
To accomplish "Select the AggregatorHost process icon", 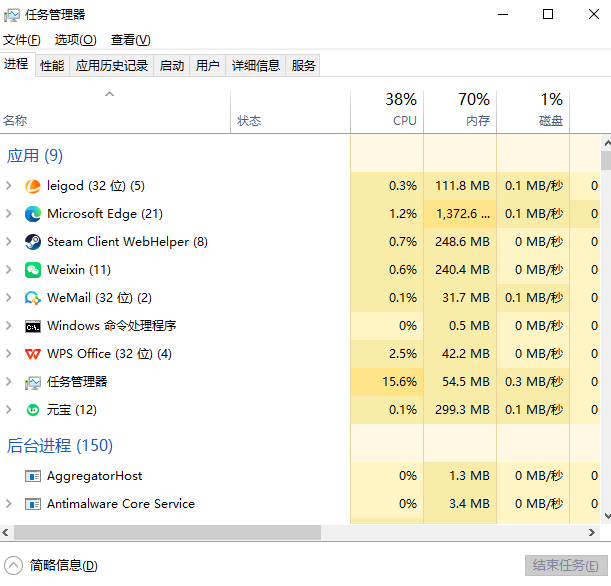I will (33, 476).
